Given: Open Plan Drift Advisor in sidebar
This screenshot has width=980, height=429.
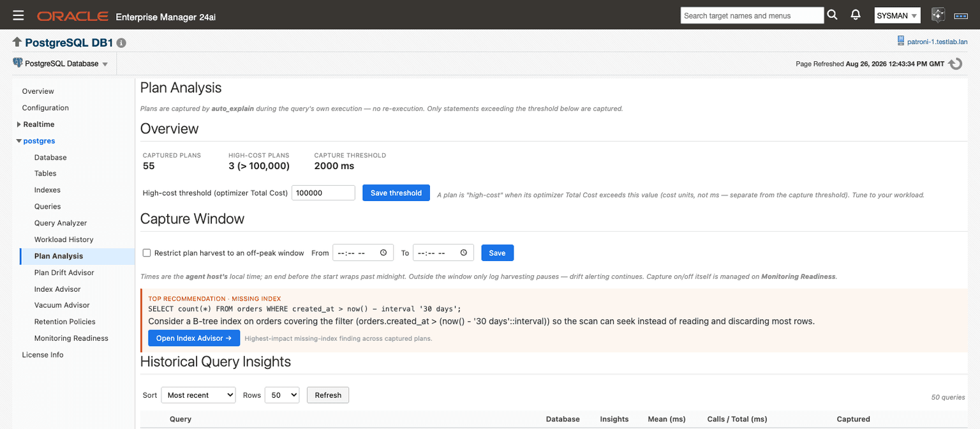Looking at the screenshot, I should [x=64, y=273].
